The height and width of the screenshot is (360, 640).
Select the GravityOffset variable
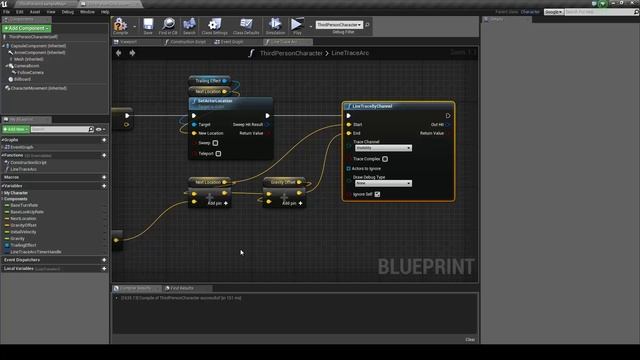[x=23, y=225]
